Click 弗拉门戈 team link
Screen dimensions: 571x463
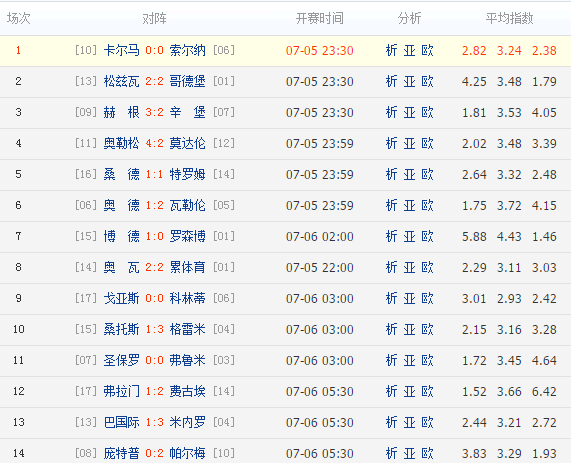121,391
